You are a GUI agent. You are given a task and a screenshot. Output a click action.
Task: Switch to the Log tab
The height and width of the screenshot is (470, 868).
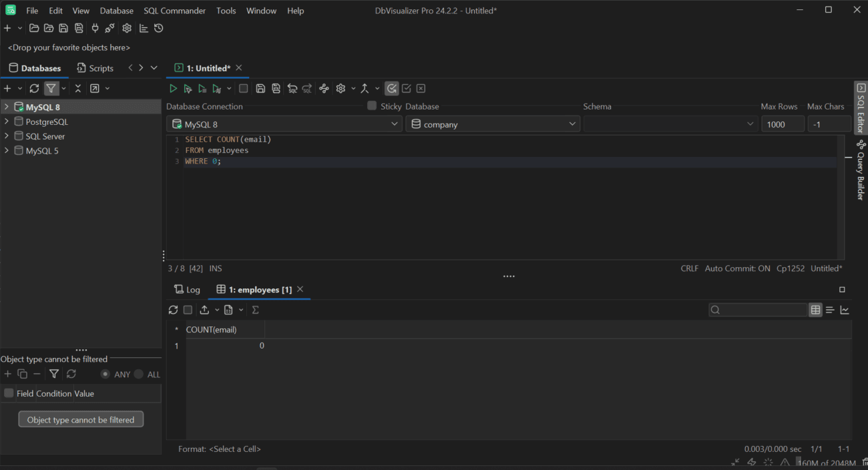coord(188,289)
